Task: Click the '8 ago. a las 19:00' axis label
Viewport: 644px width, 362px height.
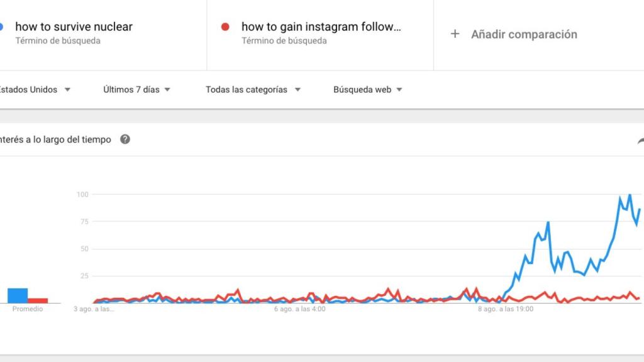Action: point(506,309)
